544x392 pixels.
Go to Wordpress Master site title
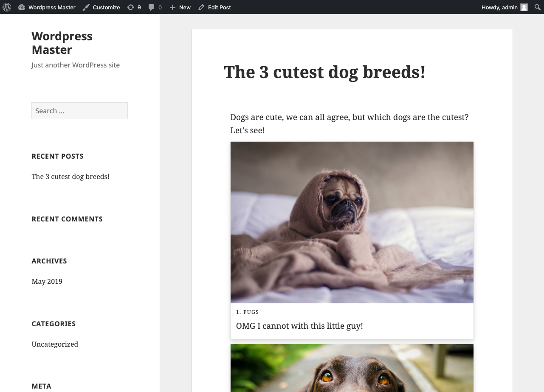click(62, 43)
